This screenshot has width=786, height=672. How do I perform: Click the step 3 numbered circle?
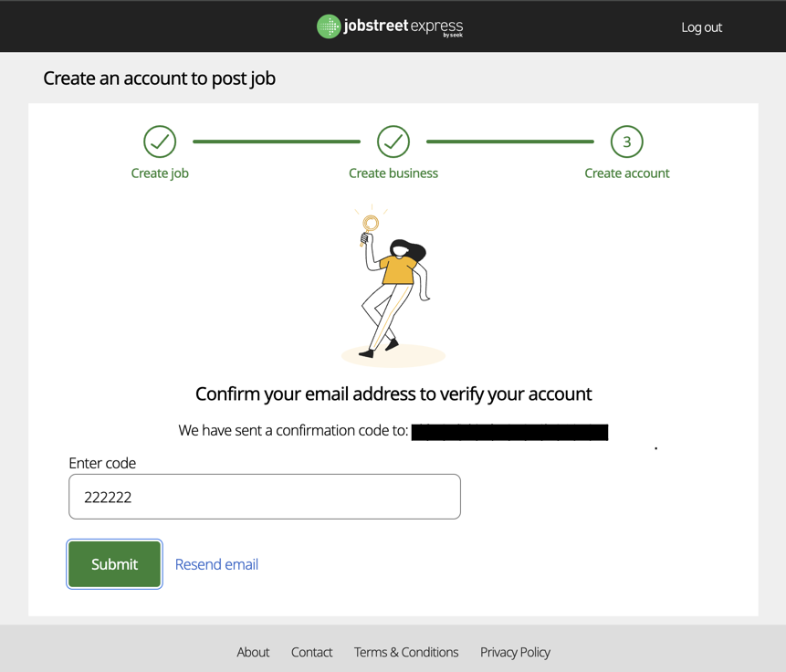626,142
